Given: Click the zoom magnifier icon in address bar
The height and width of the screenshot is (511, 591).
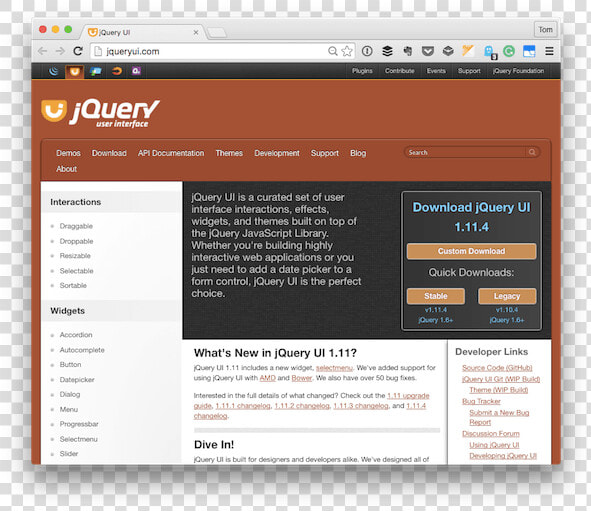Looking at the screenshot, I should click(332, 51).
